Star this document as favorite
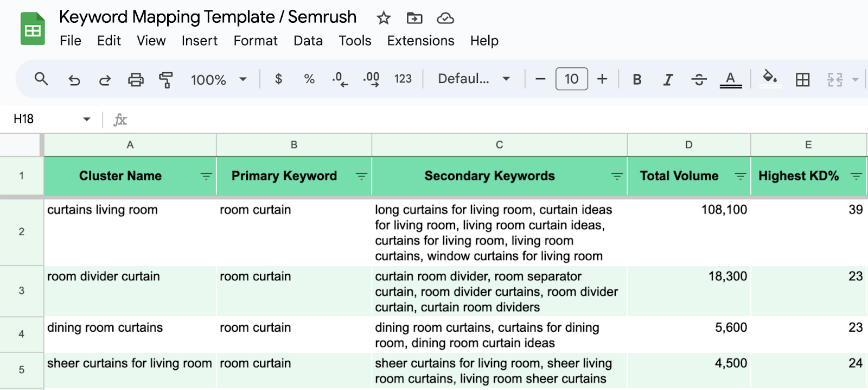This screenshot has height=390, width=868. coord(384,18)
